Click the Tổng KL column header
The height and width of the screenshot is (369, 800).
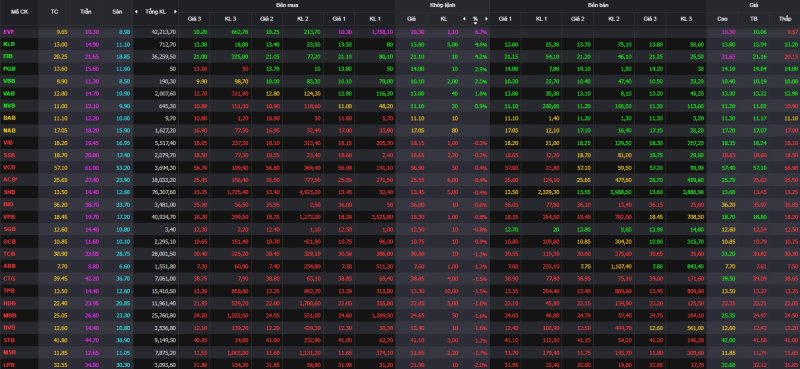pyautogui.click(x=156, y=11)
